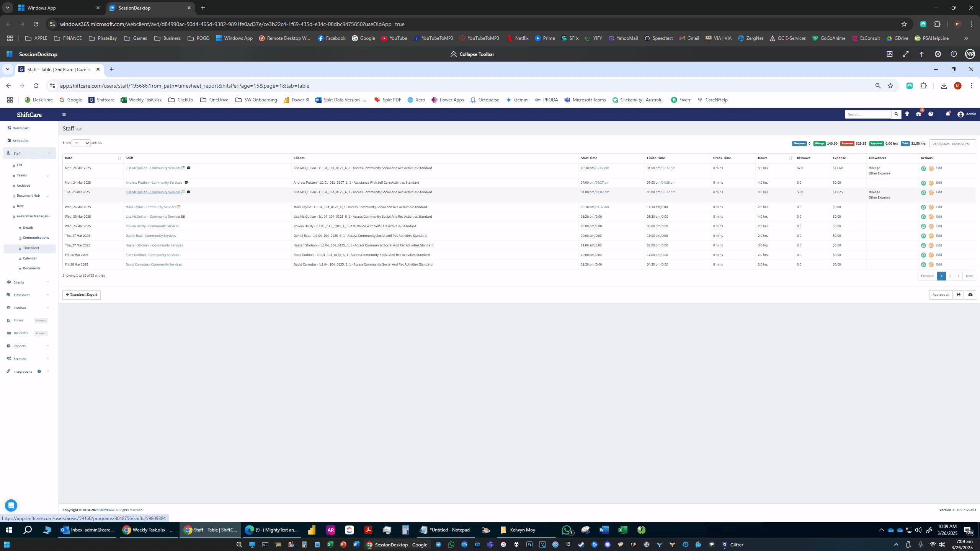Reload the ShiftCare page in the inner browser
Screen dimensions: 980x551
pos(36,86)
